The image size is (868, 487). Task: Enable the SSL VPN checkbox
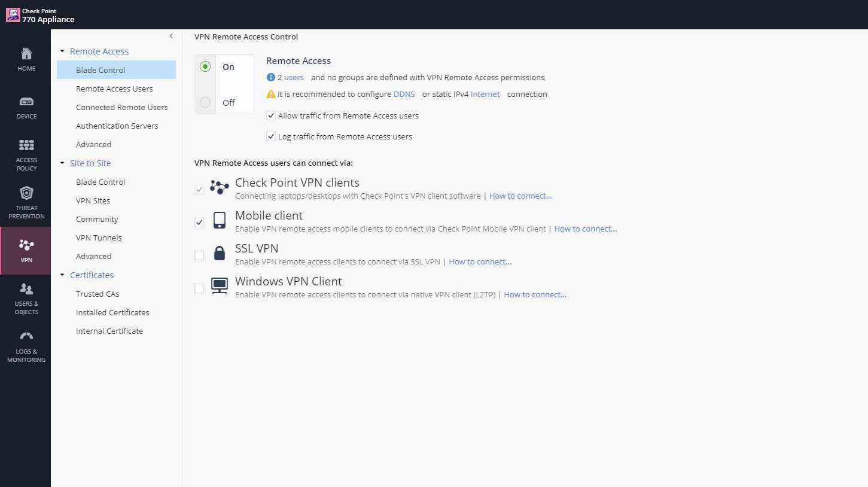click(x=199, y=255)
